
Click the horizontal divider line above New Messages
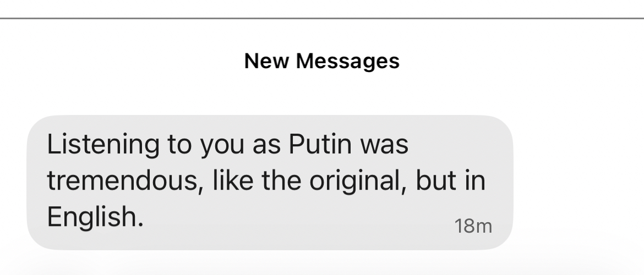pos(322,18)
